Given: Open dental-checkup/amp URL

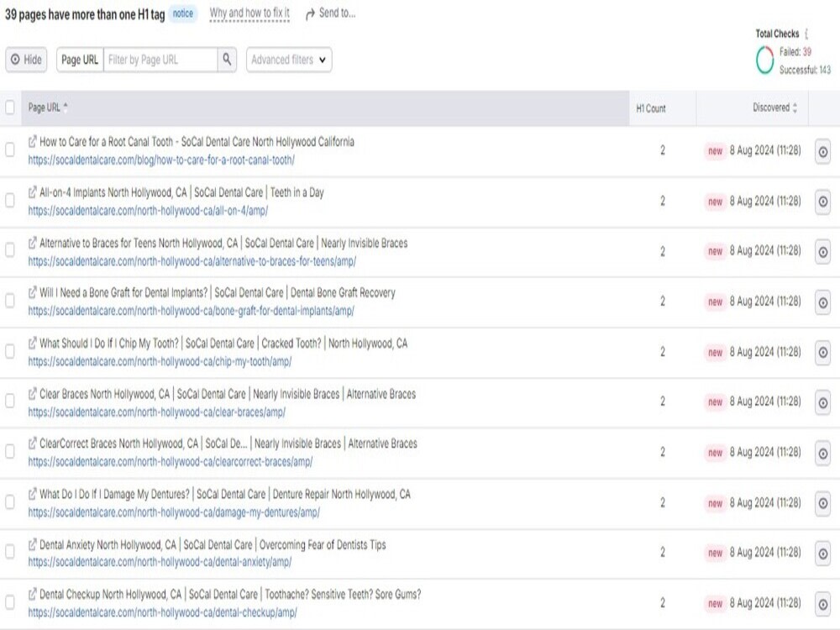Looking at the screenshot, I should pyautogui.click(x=162, y=612).
